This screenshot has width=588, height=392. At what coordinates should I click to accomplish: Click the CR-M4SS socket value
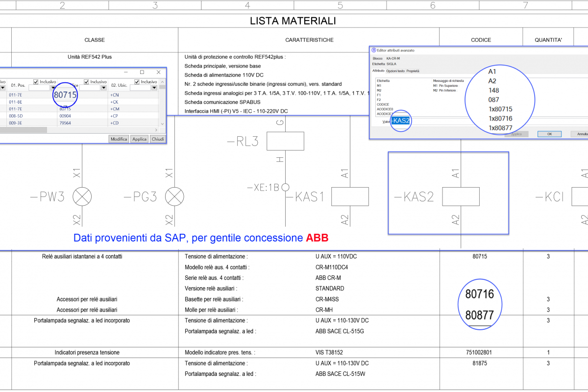328,299
